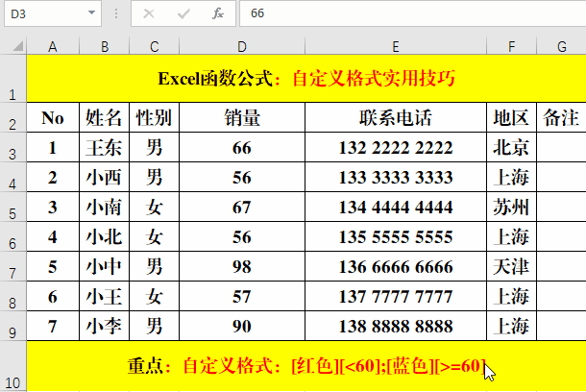Select sales cell with value 98
The image size is (586, 392).
click(242, 266)
